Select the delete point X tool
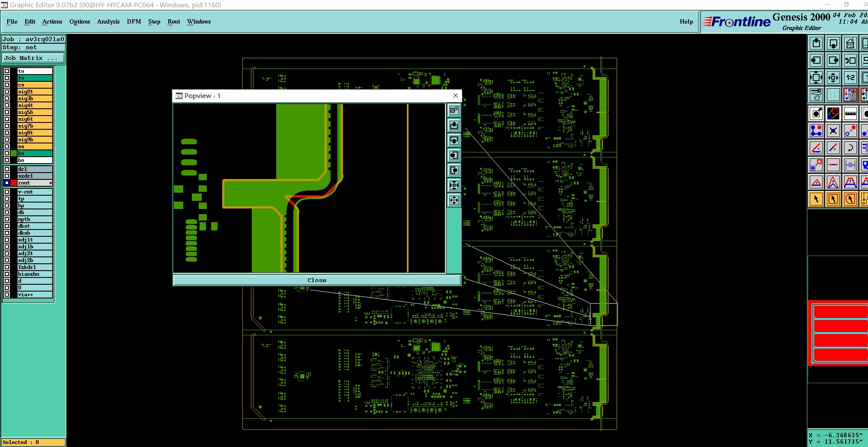Screen dimensions: 868x447 pyautogui.click(x=833, y=131)
